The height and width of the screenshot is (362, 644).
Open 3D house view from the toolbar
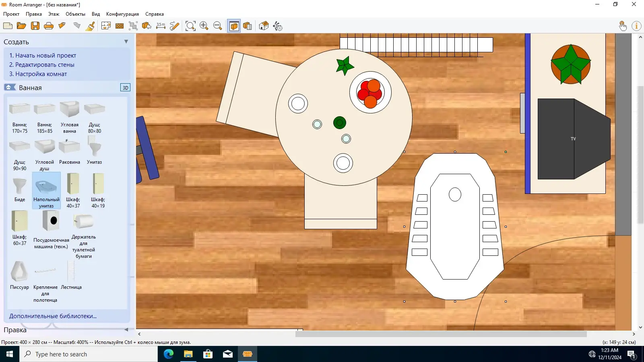(x=264, y=26)
